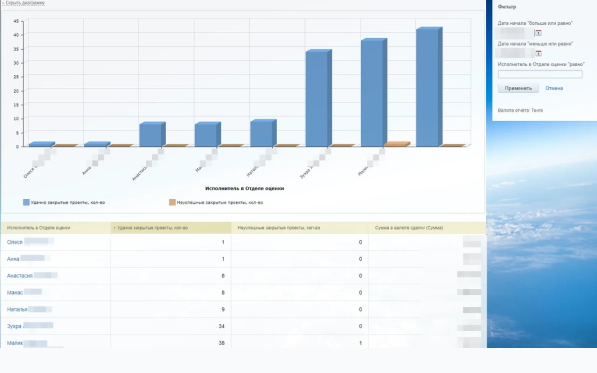Focus the 'Исполнитель в Отделе оценки' filter field
The width and height of the screenshot is (597, 373).
[540, 74]
